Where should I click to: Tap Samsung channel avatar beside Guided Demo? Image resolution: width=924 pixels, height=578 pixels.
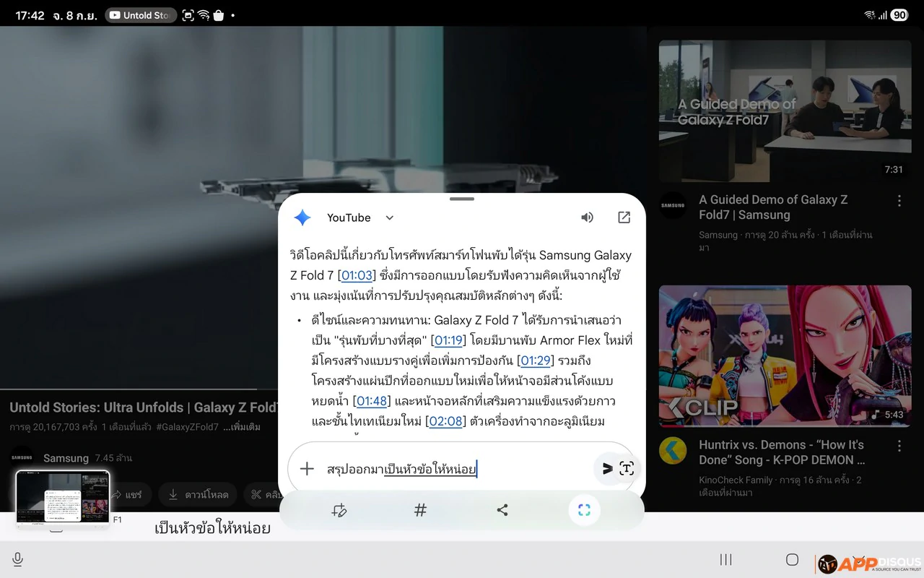(x=673, y=205)
